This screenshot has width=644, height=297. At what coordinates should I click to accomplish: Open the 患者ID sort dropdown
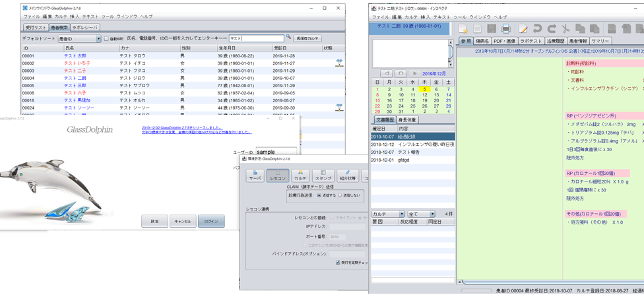tap(79, 39)
